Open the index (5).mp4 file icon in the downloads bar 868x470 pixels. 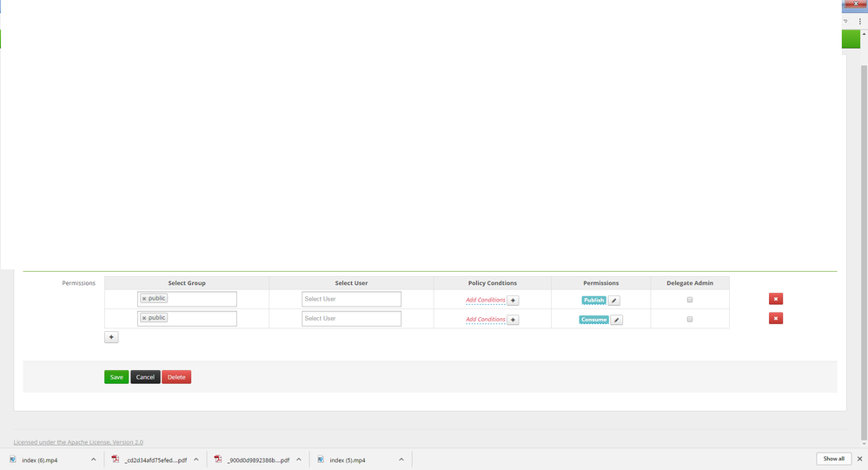[x=321, y=460]
